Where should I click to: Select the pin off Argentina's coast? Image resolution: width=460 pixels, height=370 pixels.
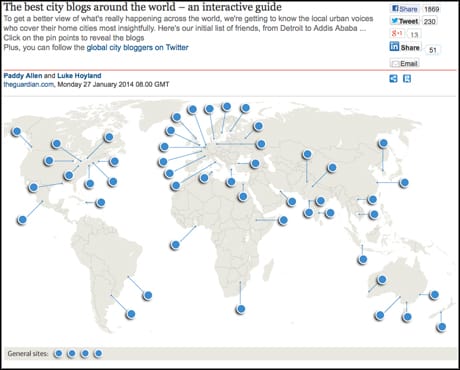[x=131, y=314]
